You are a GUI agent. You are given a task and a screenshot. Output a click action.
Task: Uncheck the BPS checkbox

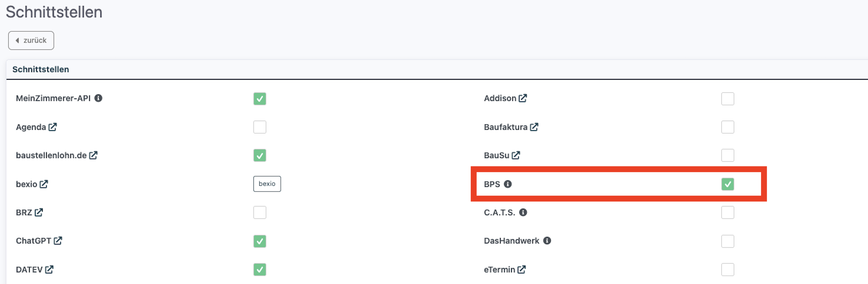tap(727, 184)
